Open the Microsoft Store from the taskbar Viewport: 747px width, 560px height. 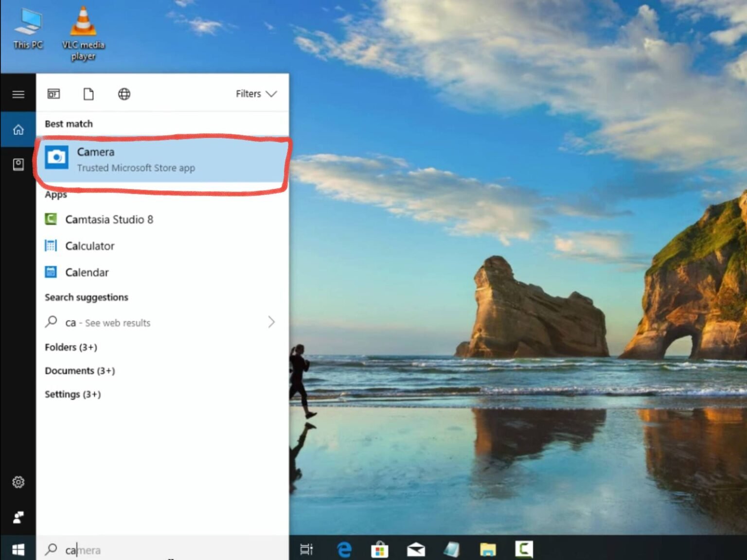pyautogui.click(x=380, y=549)
